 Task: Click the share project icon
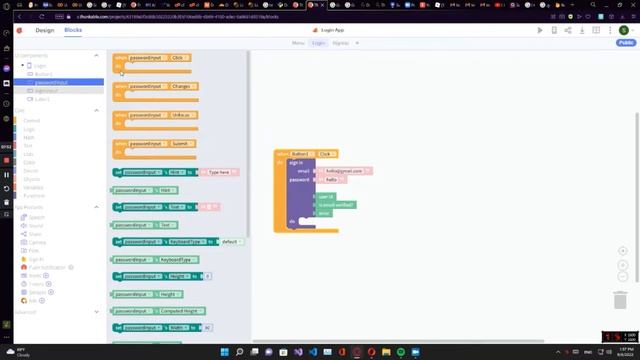coord(568,30)
